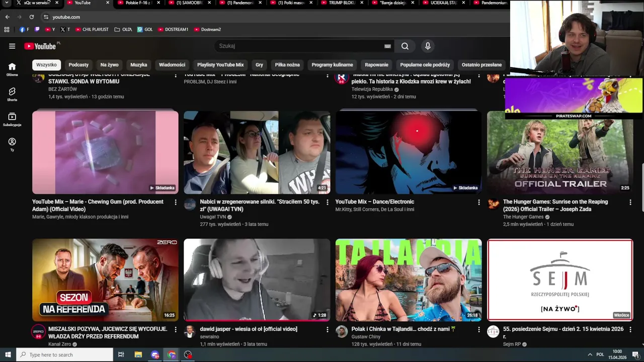This screenshot has width=644, height=362.
Task: Open Uwaga! TVN channel avatar
Action: click(190, 204)
